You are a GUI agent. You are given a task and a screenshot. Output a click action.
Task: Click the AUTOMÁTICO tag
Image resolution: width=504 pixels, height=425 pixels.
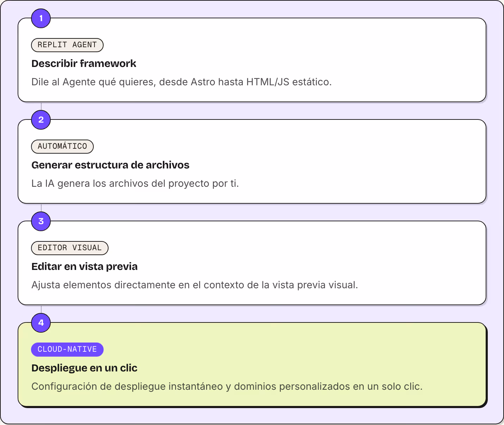(62, 147)
